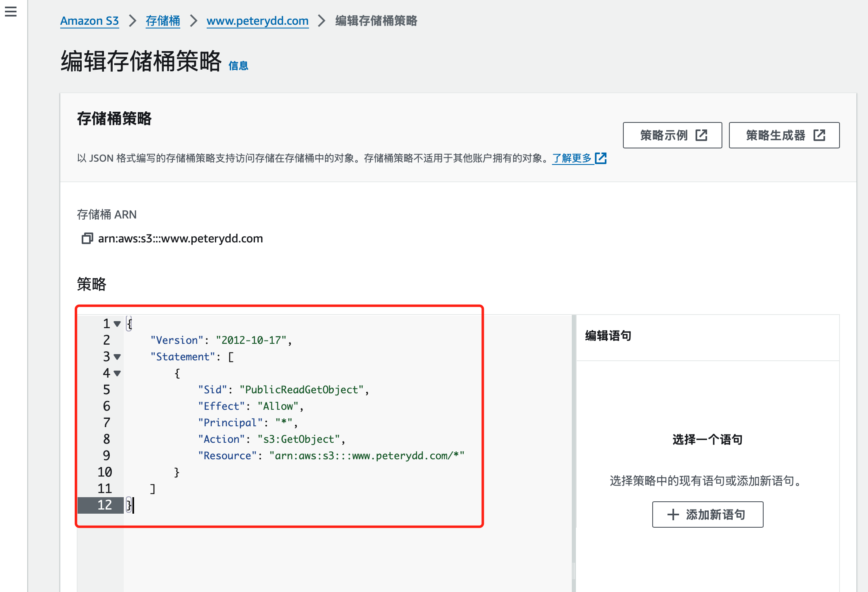Open www.peterydd.com bucket breadcrumb
The image size is (868, 592).
click(x=257, y=21)
